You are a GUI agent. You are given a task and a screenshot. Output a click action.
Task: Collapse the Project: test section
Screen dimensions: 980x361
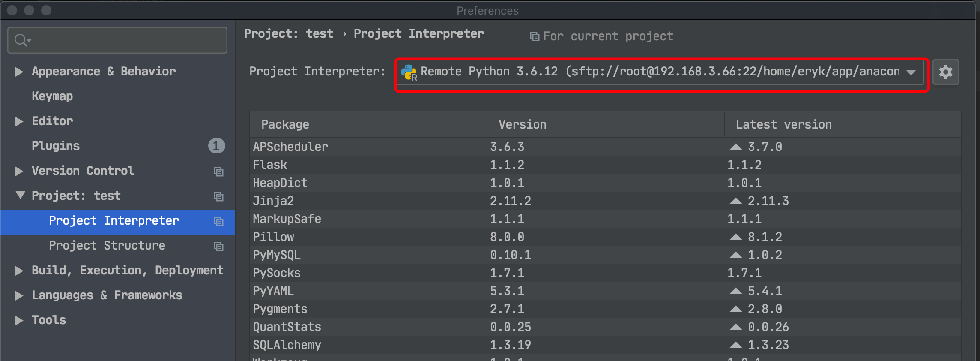[20, 196]
